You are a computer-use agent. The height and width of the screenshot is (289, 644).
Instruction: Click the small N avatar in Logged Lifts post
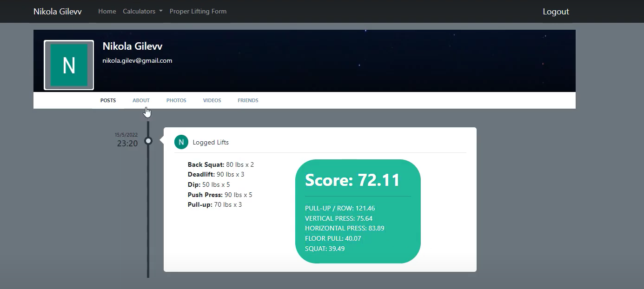pos(181,142)
